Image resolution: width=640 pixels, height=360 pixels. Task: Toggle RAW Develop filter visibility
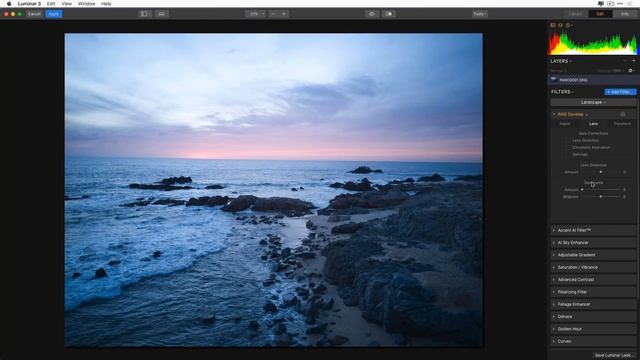point(623,114)
